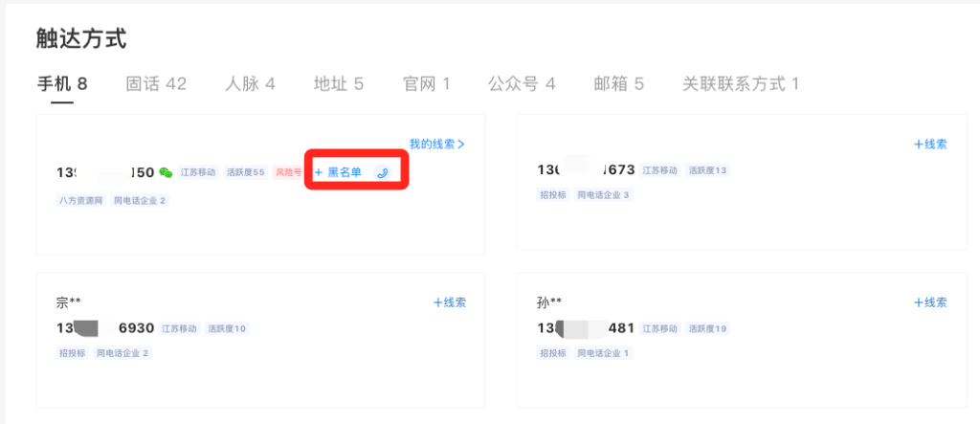Click the phone call icon beside 黑名单
Screen dimensions: 980x424
coord(383,172)
